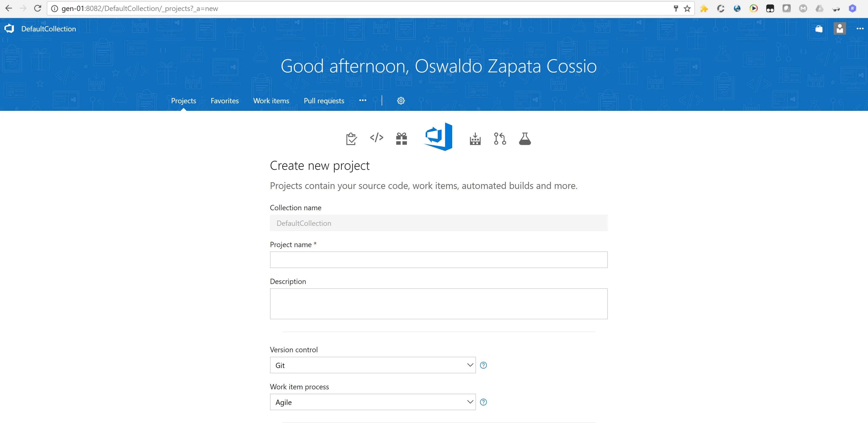Expand the Version control Git dropdown
868x423 pixels.
pos(373,365)
